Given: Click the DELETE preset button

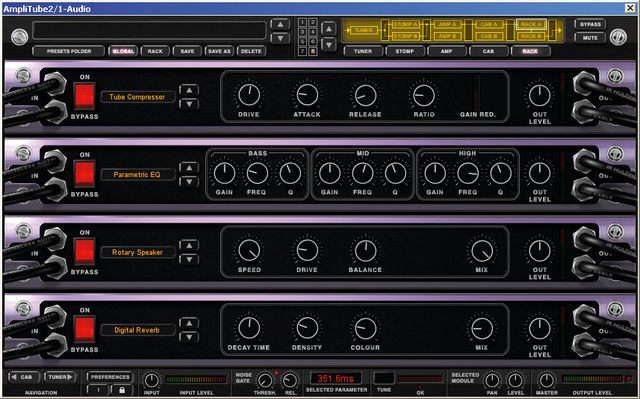Looking at the screenshot, I should (251, 51).
